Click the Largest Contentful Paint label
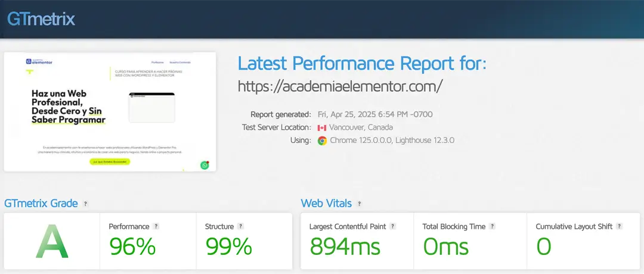Image resolution: width=644 pixels, height=274 pixels. pyautogui.click(x=348, y=226)
